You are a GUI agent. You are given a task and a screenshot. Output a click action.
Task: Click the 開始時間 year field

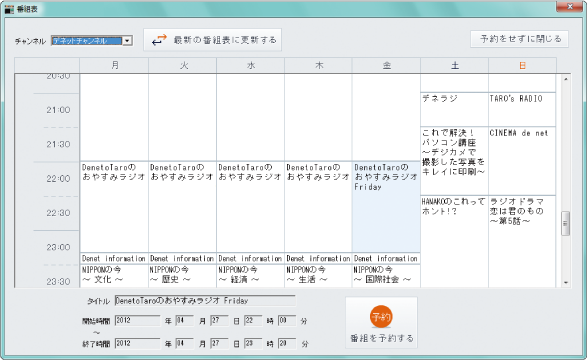[x=137, y=320]
